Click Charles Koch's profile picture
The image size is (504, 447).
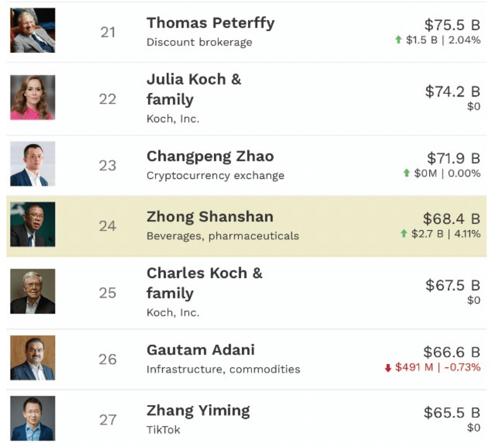pos(33,291)
